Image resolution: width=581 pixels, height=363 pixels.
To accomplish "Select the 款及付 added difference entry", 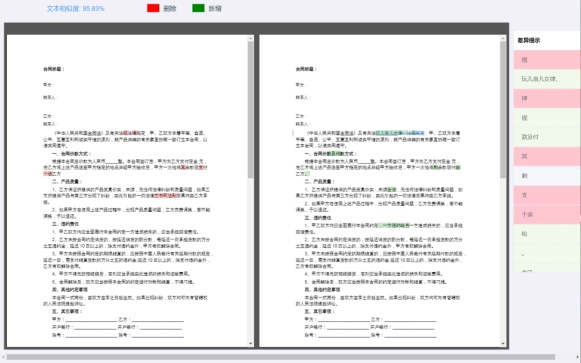I will pyautogui.click(x=547, y=137).
